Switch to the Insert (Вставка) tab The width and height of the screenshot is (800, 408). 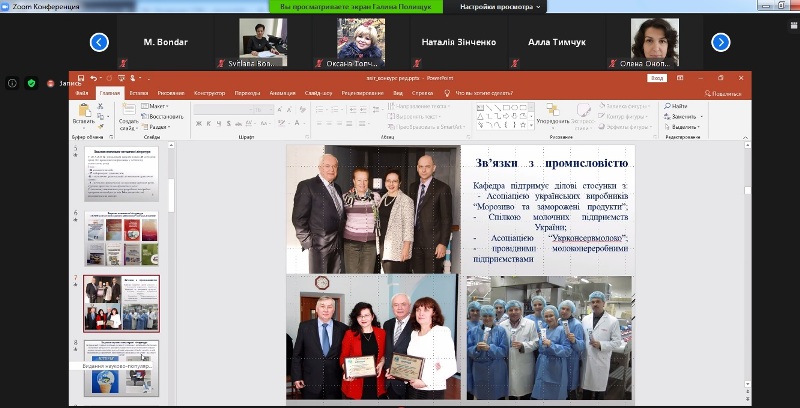pos(139,93)
